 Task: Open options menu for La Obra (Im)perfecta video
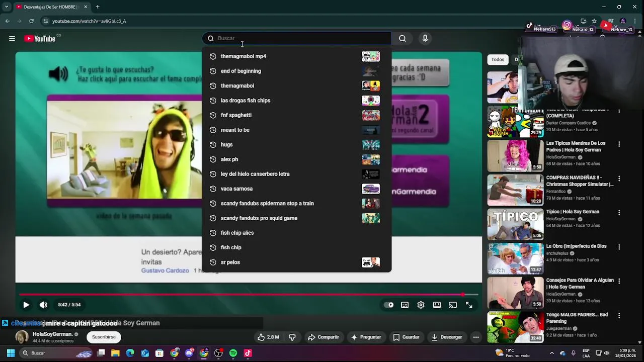coord(619,247)
